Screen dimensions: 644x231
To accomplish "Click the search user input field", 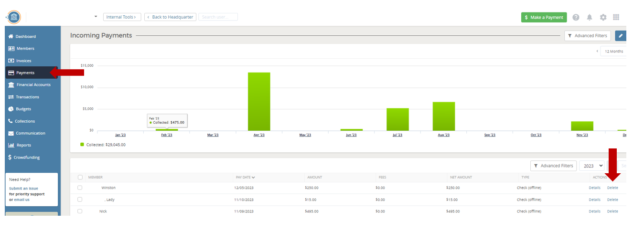I will pyautogui.click(x=218, y=17).
